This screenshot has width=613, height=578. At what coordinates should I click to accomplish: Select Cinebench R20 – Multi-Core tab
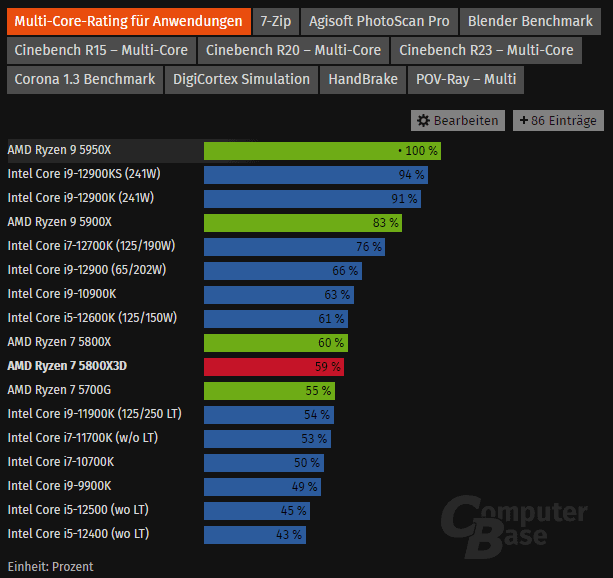[293, 50]
